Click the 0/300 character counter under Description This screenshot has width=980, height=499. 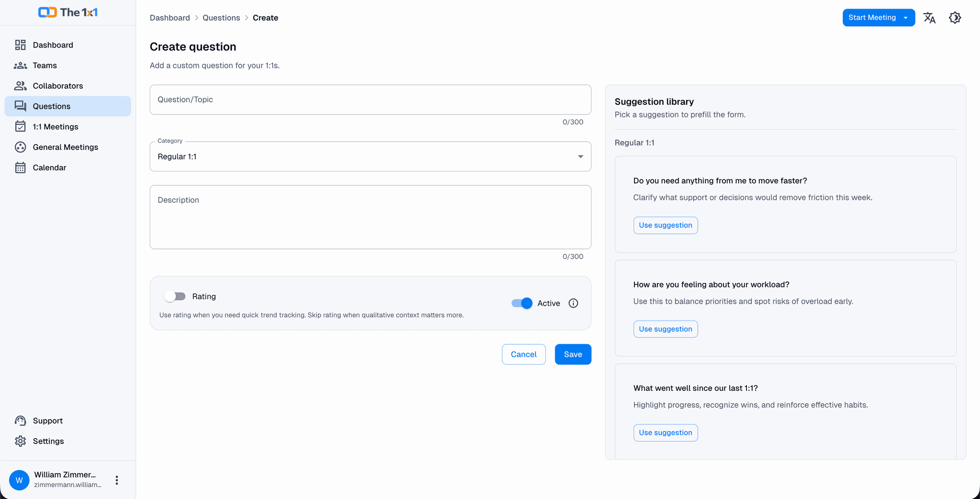[573, 256]
